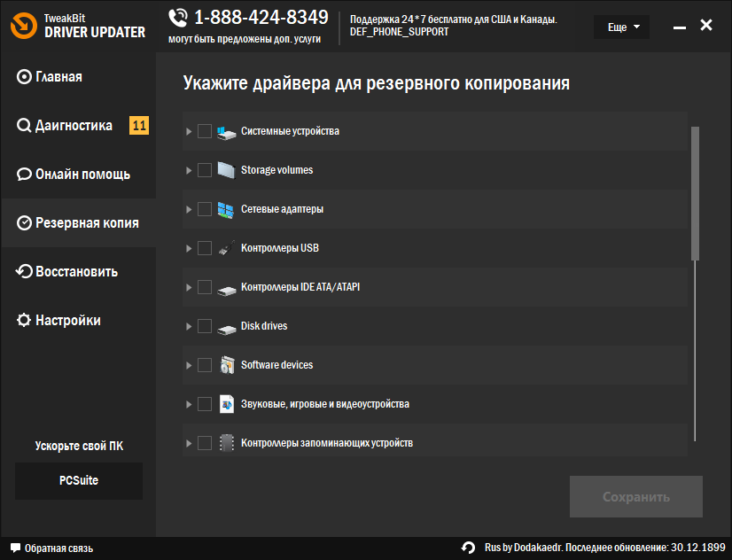This screenshot has width=732, height=560.
Task: Expand the Сетевые адаптеры group
Action: click(x=189, y=209)
